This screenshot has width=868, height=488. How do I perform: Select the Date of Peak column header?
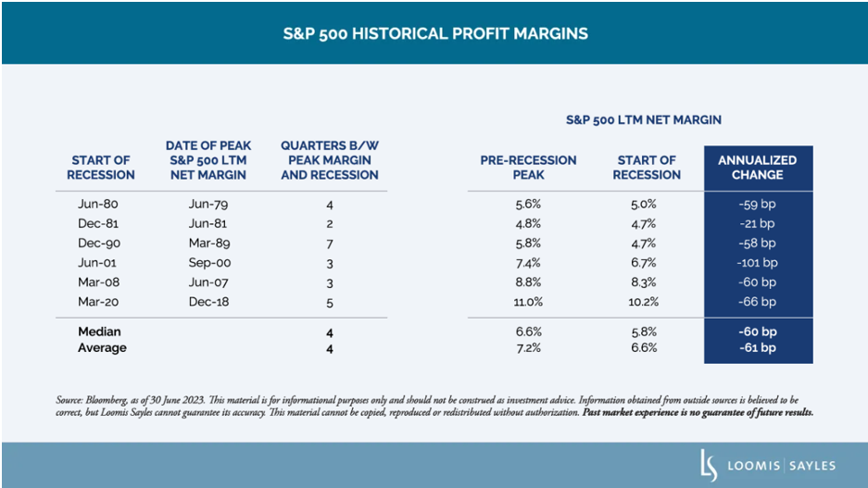pos(210,160)
